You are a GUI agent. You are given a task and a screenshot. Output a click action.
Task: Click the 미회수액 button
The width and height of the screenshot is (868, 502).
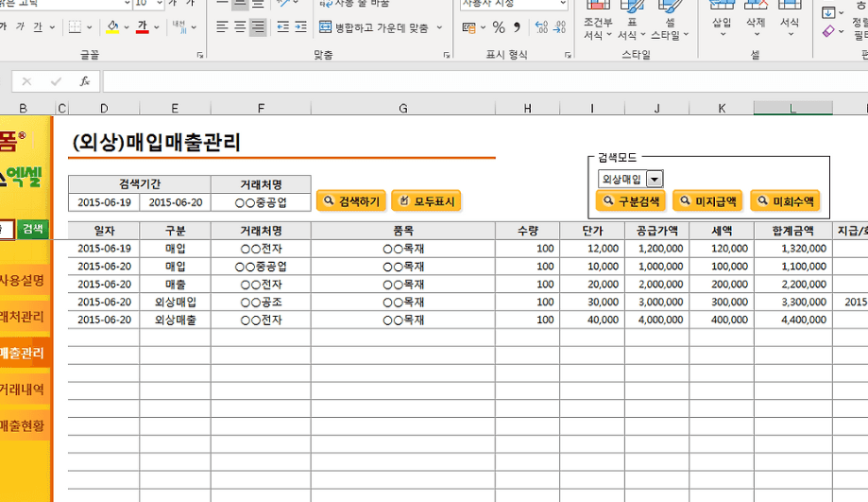785,201
